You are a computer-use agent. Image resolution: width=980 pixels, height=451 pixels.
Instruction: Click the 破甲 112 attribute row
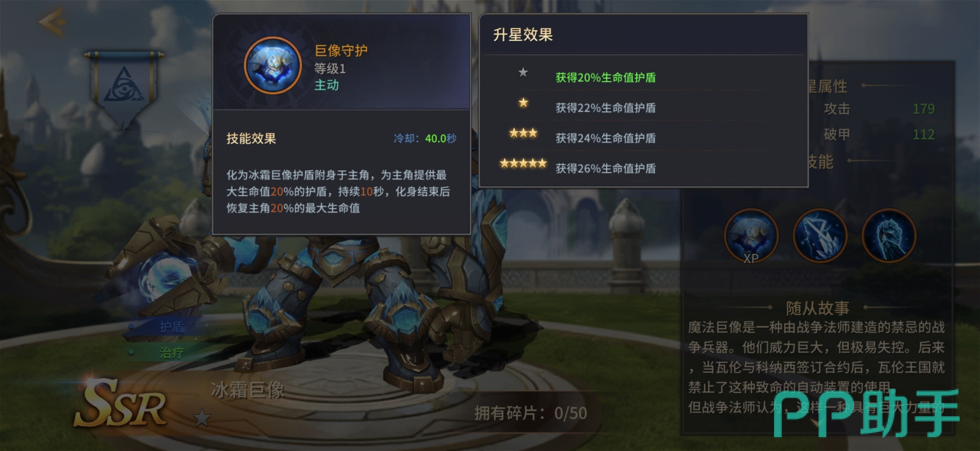pyautogui.click(x=879, y=134)
